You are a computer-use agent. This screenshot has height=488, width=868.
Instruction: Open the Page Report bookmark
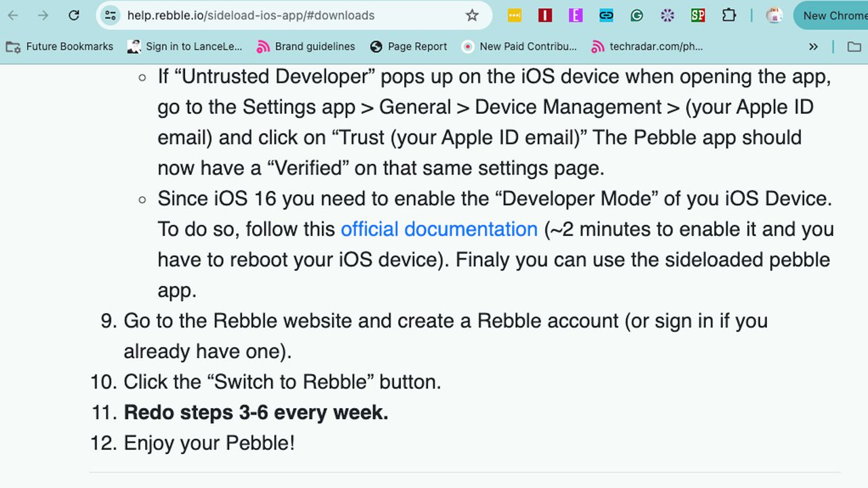coord(408,46)
